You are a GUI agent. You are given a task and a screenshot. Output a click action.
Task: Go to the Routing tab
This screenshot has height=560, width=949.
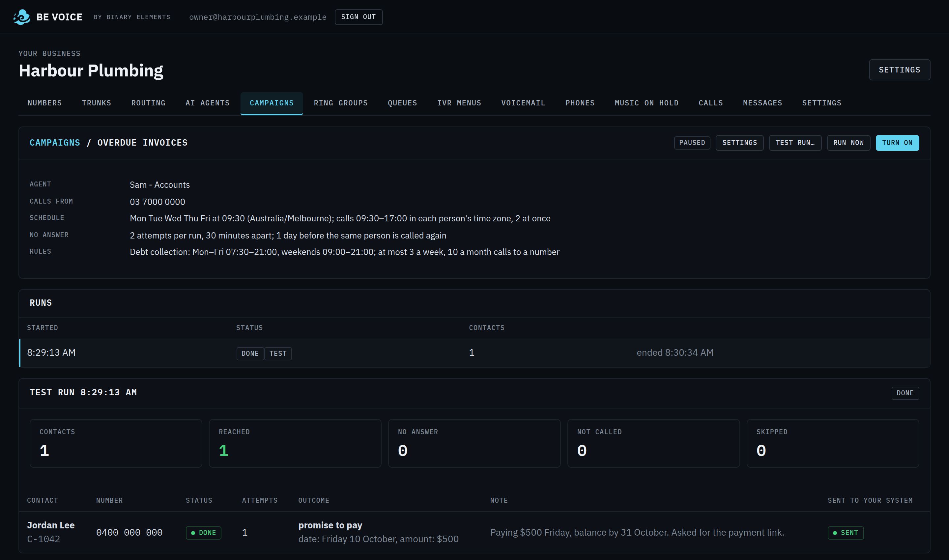click(148, 103)
